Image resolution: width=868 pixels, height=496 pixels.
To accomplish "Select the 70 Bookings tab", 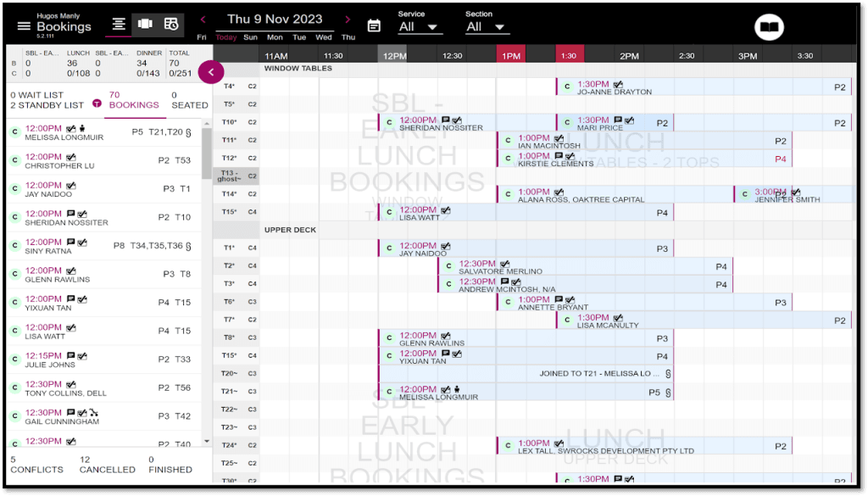I will click(134, 100).
